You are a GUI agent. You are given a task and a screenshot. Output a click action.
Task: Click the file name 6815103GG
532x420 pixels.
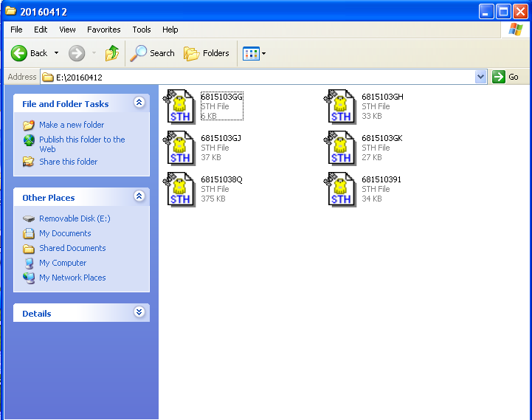tap(222, 97)
